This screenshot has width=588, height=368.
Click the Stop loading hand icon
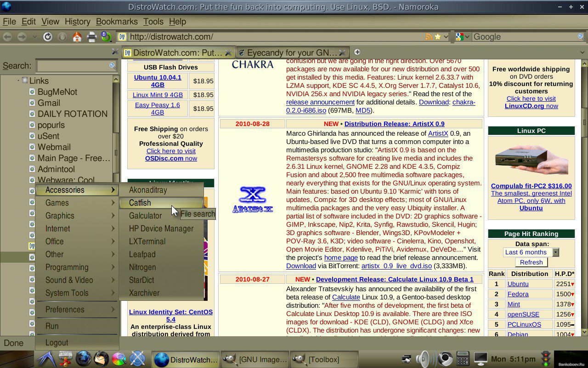[x=62, y=37]
